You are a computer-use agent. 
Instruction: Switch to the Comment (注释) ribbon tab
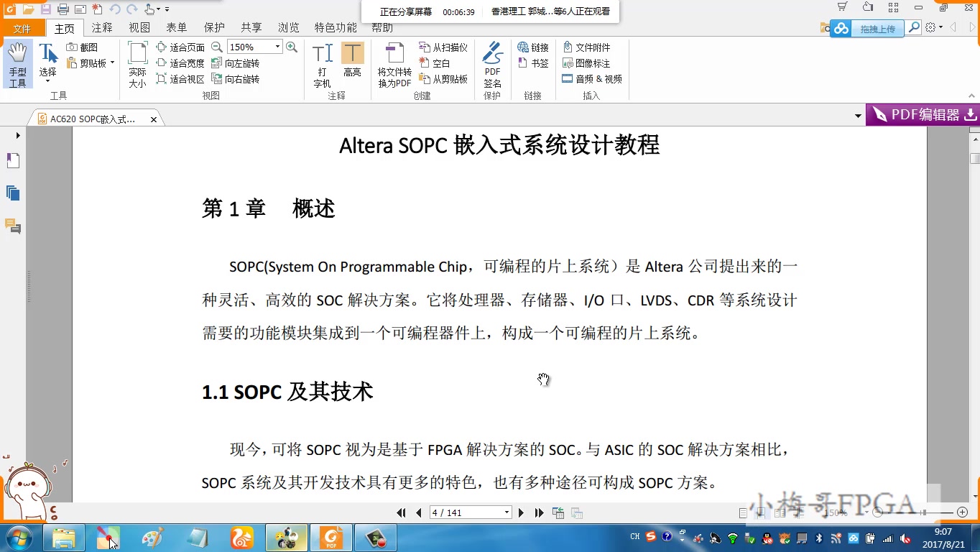click(102, 28)
